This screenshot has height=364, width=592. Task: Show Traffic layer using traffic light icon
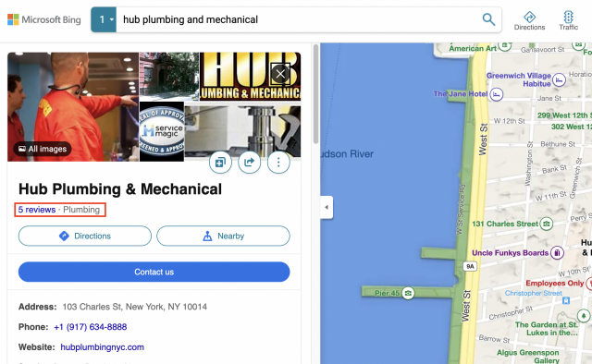coord(568,20)
